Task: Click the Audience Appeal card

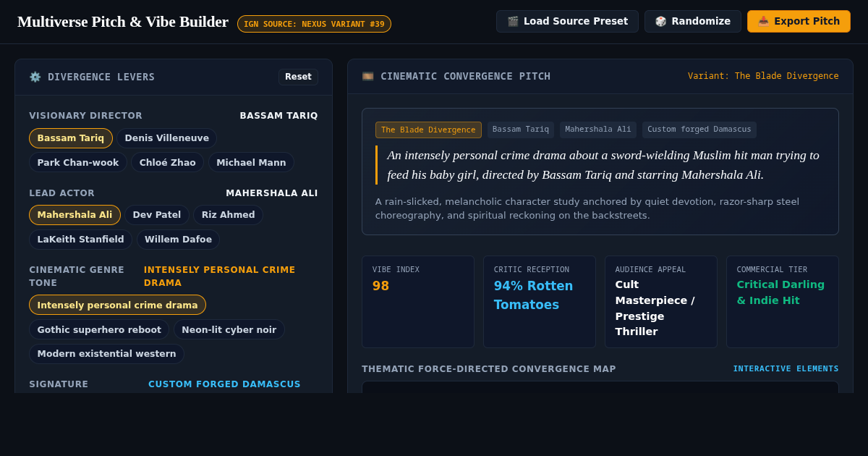Action: [661, 302]
